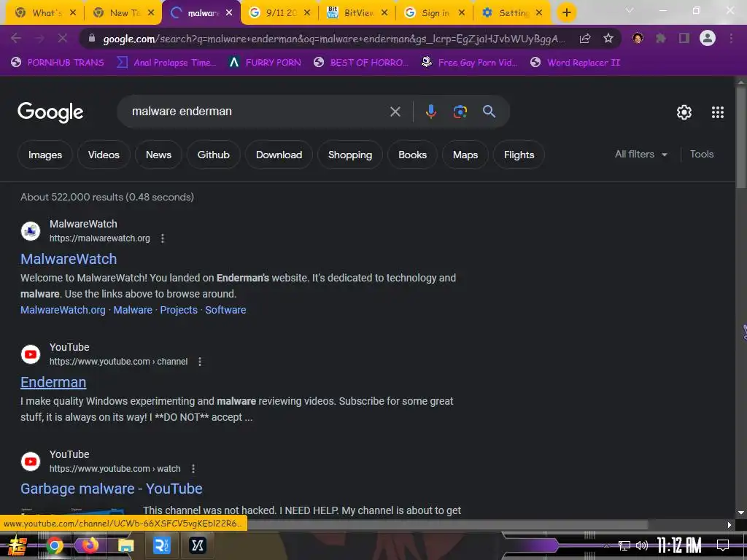
Task: Launch Chrome from the taskbar
Action: [x=54, y=545]
